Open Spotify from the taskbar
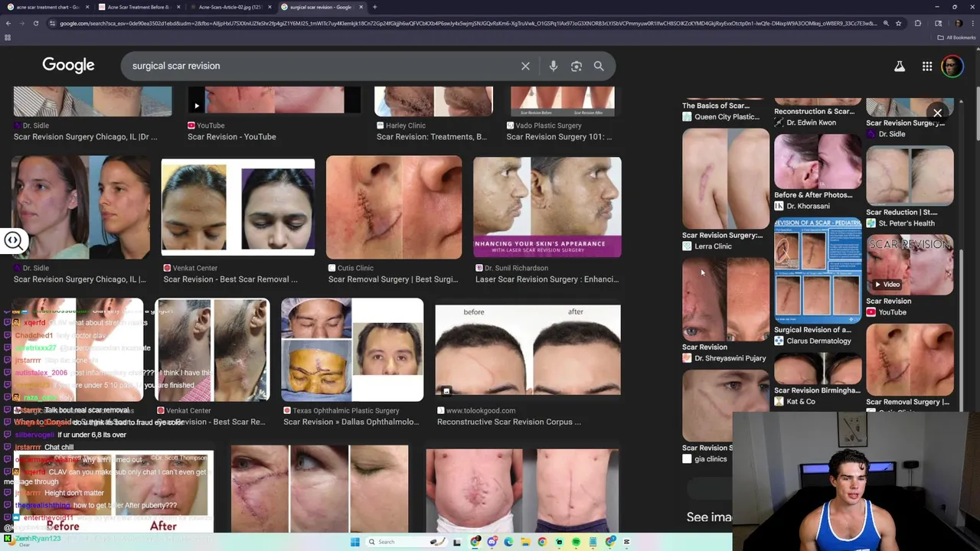This screenshot has height=551, width=980. coord(576,542)
